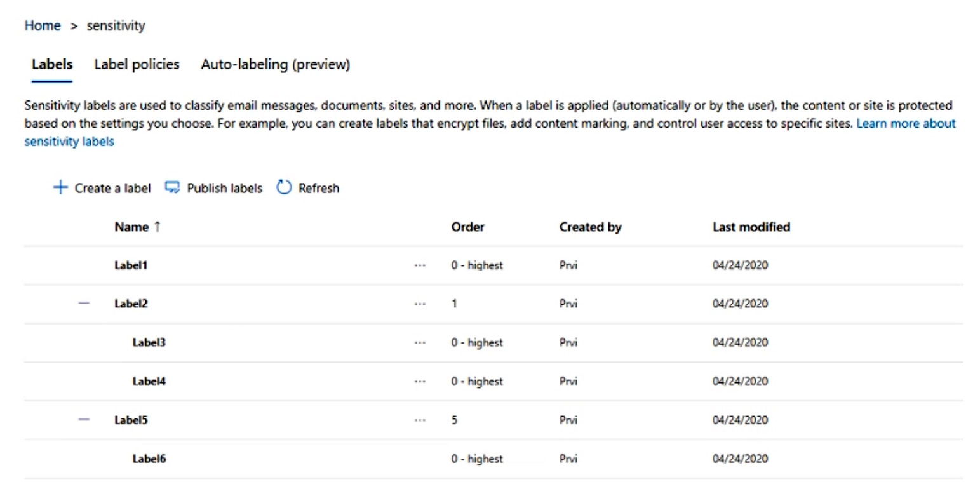Open the ellipsis menu for Label2

tap(419, 304)
